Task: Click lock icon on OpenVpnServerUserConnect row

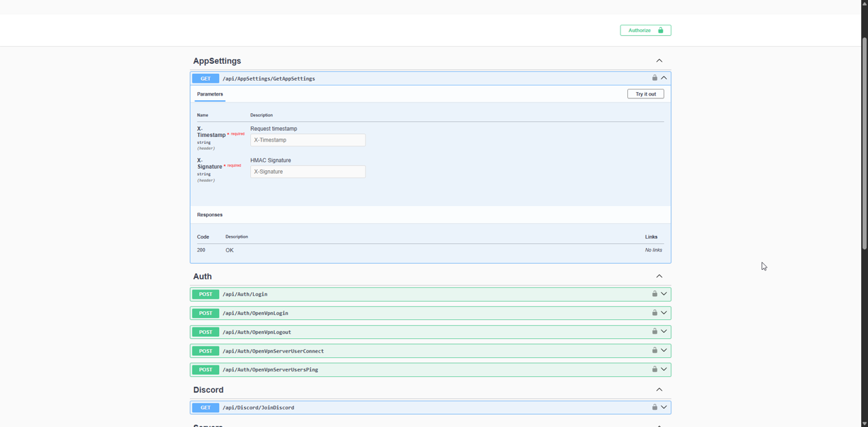Action: (x=654, y=351)
